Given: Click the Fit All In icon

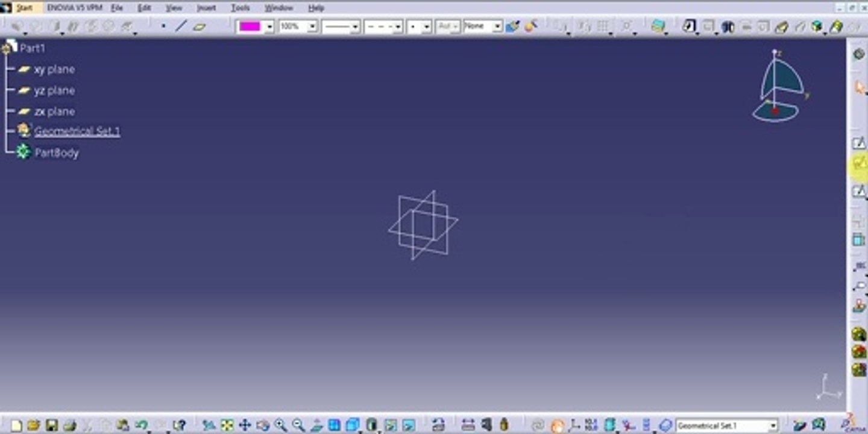Looking at the screenshot, I should click(227, 425).
